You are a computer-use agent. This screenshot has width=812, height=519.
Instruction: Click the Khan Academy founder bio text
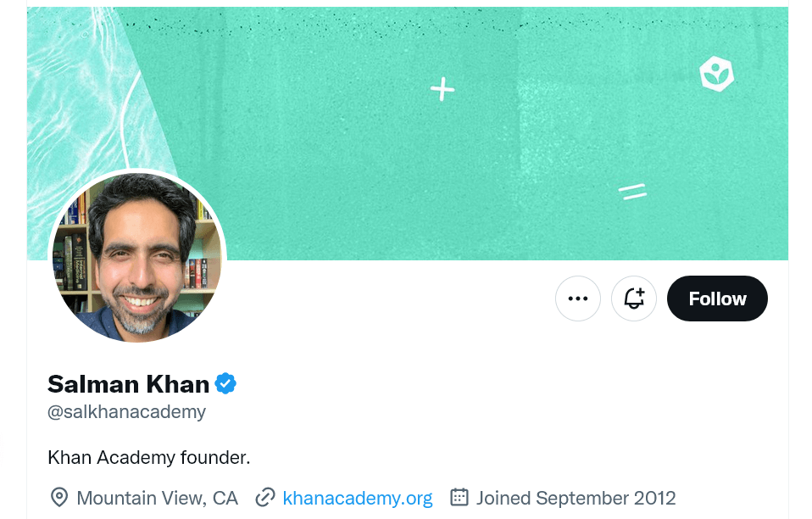(149, 457)
